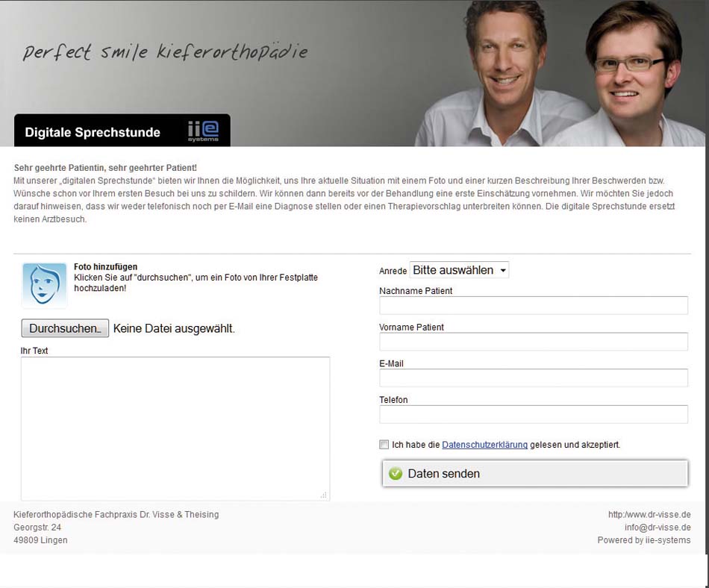Click the Digitale Sprechstunde header badge

122,130
